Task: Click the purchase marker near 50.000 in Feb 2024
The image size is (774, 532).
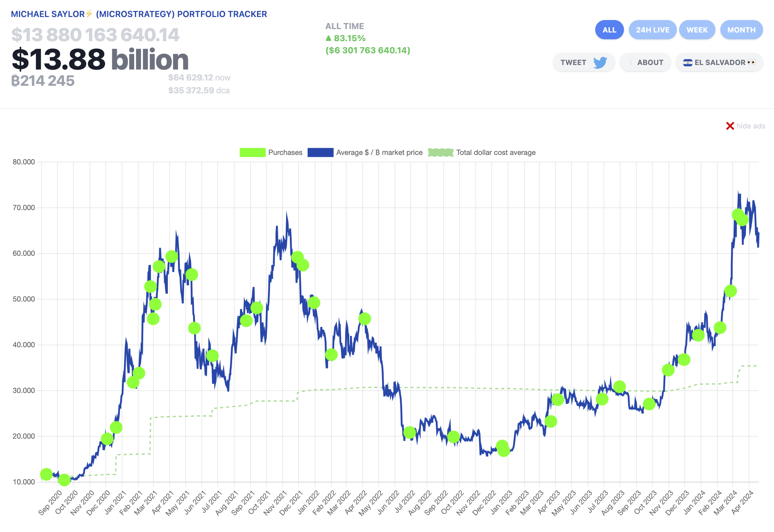Action: pos(731,291)
